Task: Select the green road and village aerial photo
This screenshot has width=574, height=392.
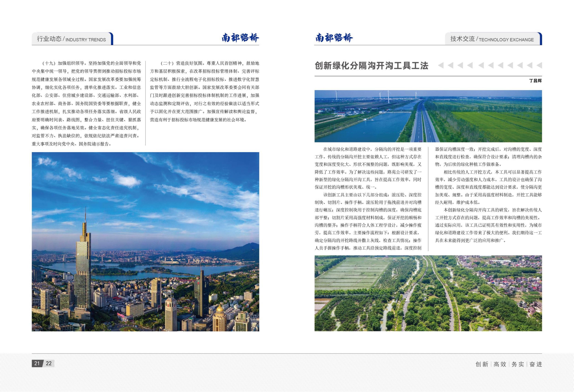Action: point(428,293)
